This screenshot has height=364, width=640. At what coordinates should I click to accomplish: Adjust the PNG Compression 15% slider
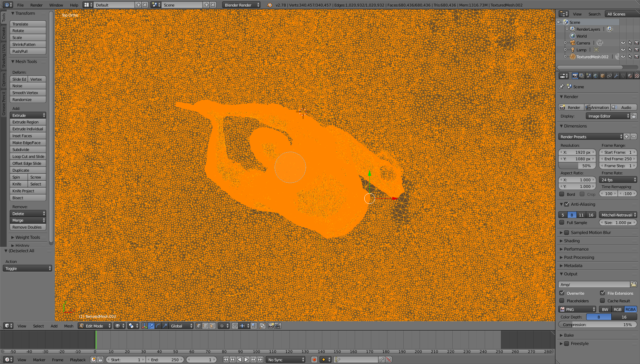pyautogui.click(x=598, y=324)
